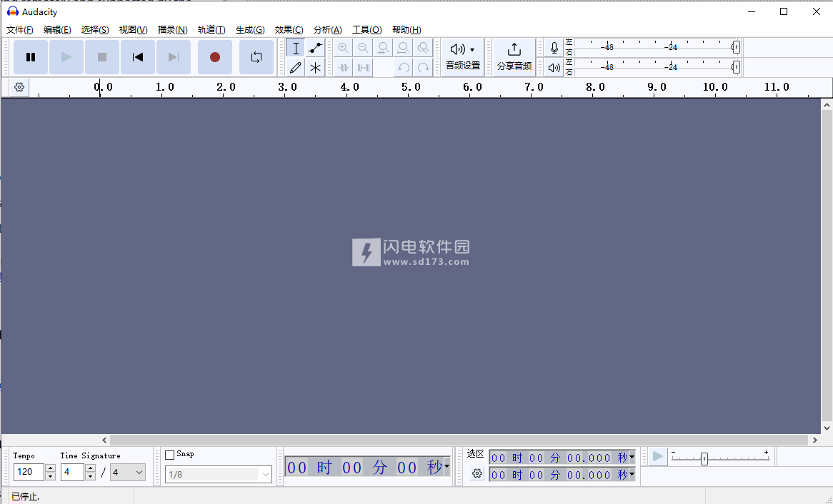Viewport: 833px width, 504px height.
Task: Click the Undo arrow icon
Action: 403,68
